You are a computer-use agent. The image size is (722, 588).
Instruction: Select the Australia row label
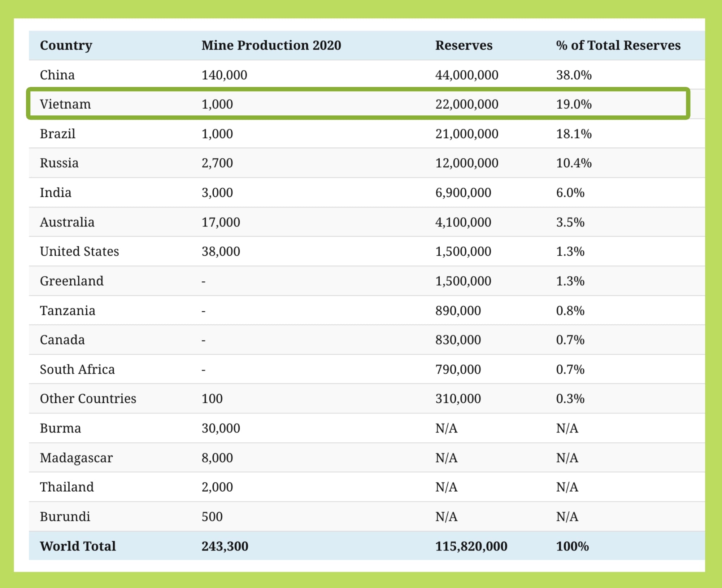[x=67, y=222]
